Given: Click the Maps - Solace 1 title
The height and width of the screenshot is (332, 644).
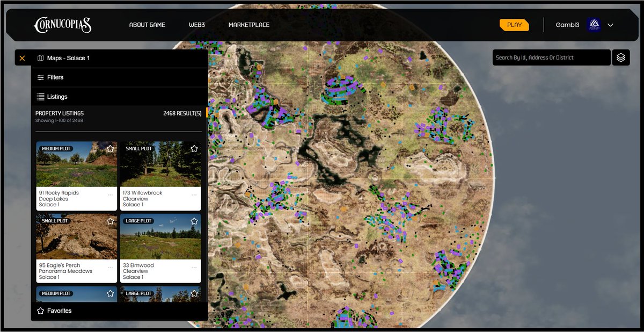Looking at the screenshot, I should tap(68, 58).
